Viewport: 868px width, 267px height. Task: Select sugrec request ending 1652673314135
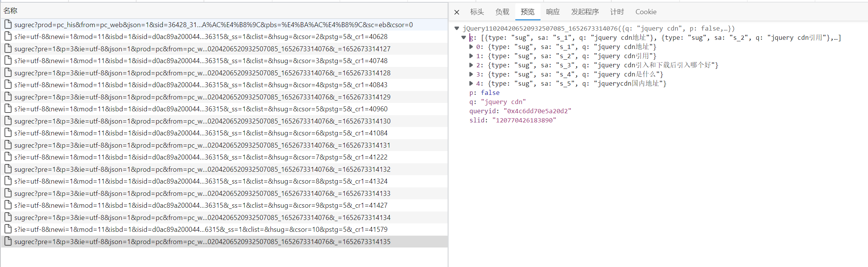224,242
